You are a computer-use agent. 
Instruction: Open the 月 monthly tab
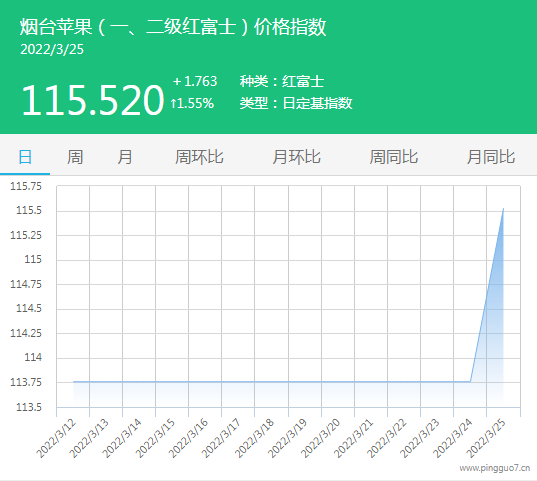[125, 157]
